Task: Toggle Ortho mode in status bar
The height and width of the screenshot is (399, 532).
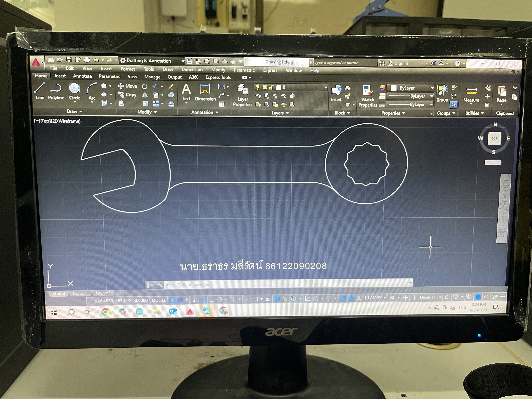Action: pos(211,299)
